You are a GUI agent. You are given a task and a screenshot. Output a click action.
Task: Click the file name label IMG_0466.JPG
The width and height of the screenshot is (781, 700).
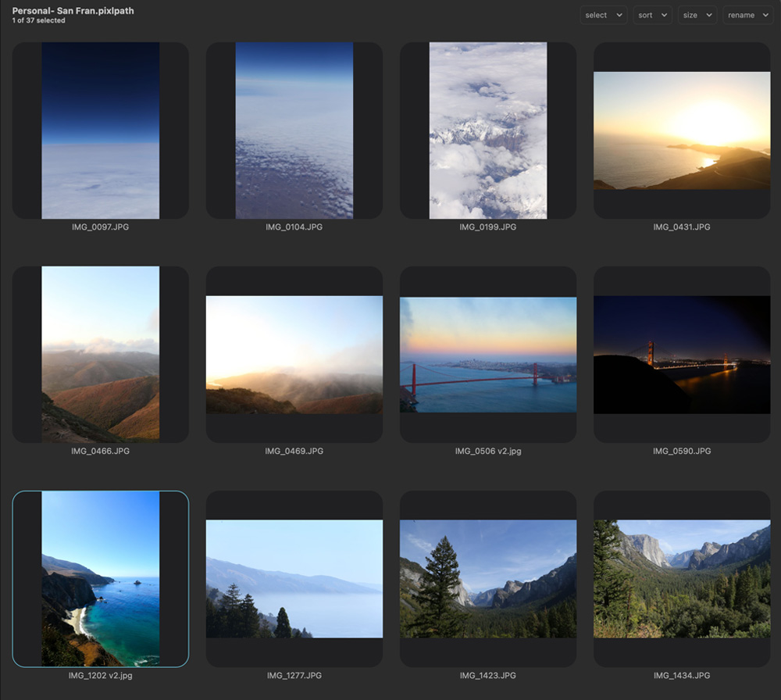[x=101, y=451]
